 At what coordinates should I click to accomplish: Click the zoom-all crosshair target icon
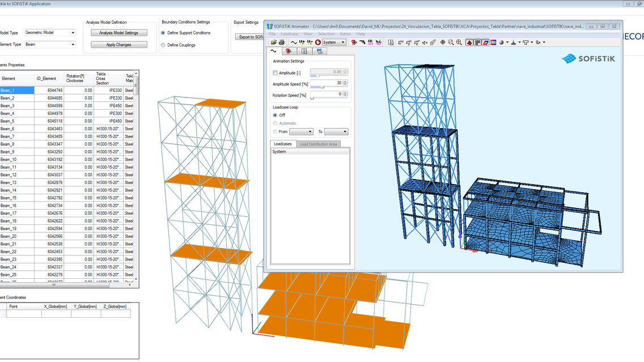[x=443, y=42]
